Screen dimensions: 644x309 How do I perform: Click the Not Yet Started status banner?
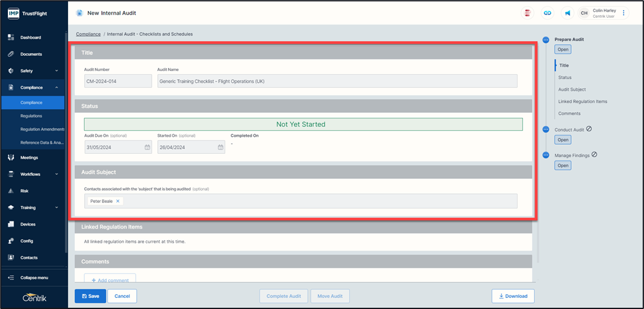303,124
